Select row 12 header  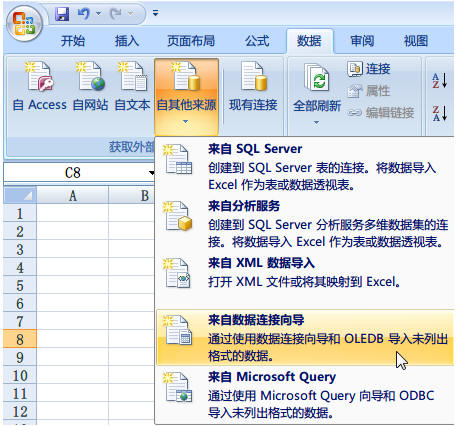tap(20, 411)
